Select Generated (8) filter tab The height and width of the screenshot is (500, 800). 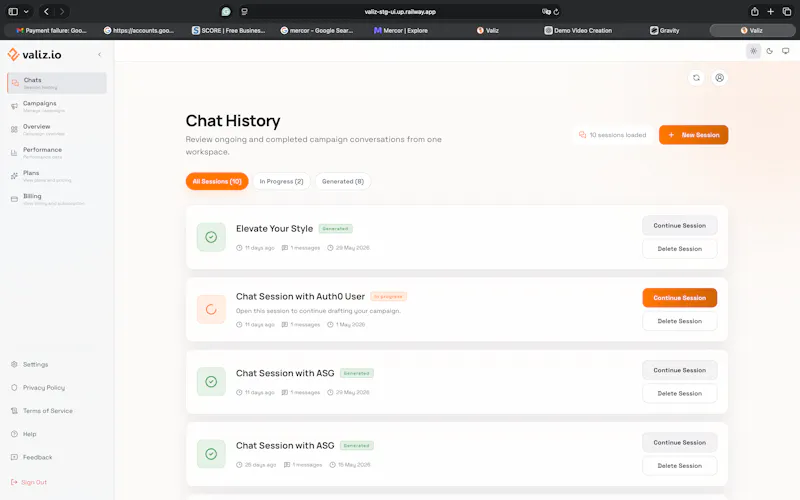pos(343,181)
